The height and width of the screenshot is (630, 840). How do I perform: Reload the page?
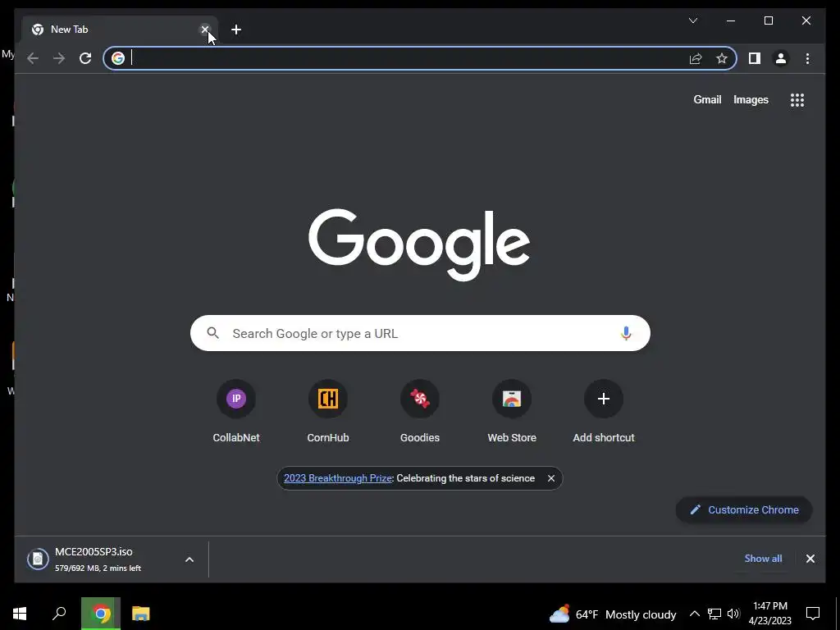point(85,58)
